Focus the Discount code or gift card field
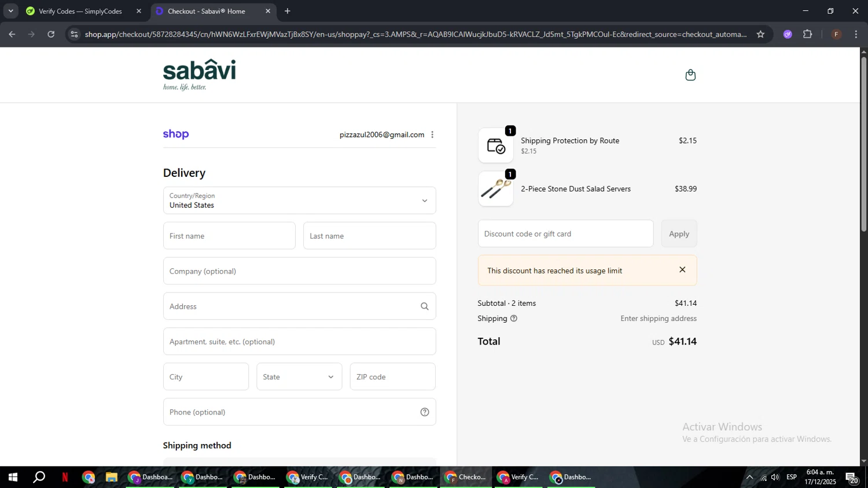 pos(565,234)
